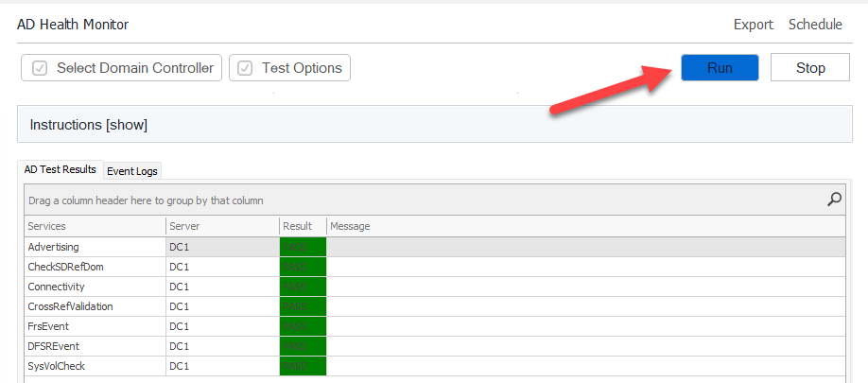This screenshot has width=868, height=383.
Task: Switch to the Event Logs tab
Action: click(132, 171)
